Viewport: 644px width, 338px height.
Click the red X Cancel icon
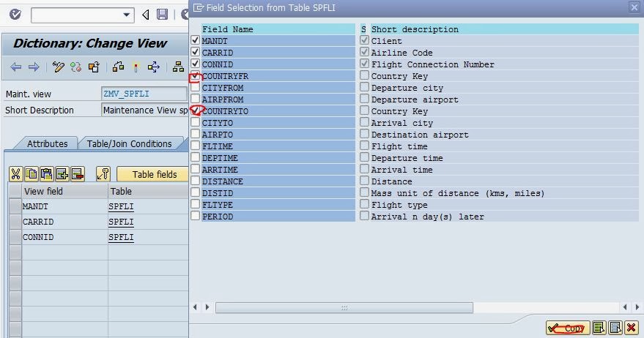pyautogui.click(x=632, y=328)
